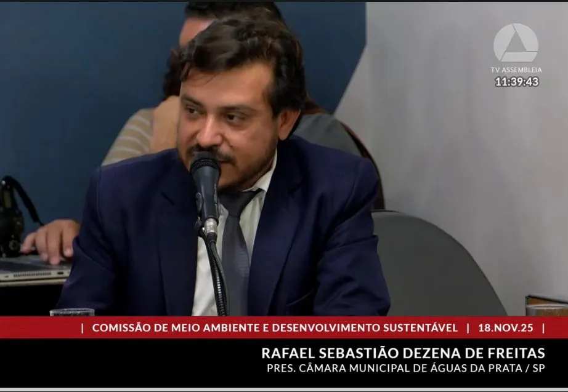Click the drinking glass rim at bottom left
Image resolution: width=568 pixels, height=392 pixels.
72,311
